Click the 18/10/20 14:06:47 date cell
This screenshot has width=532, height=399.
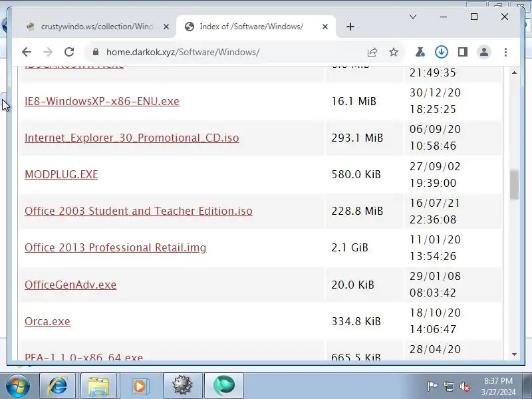point(453,321)
